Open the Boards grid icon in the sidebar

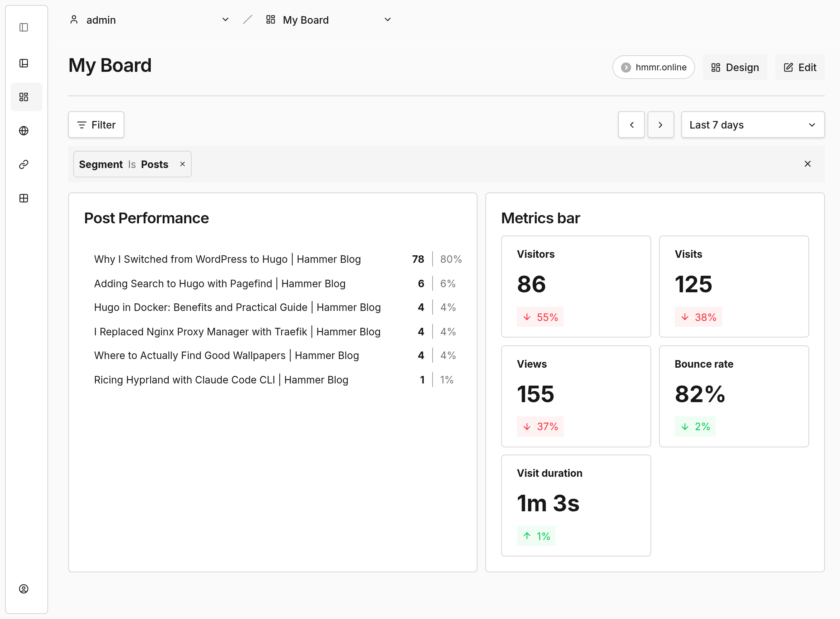point(24,97)
